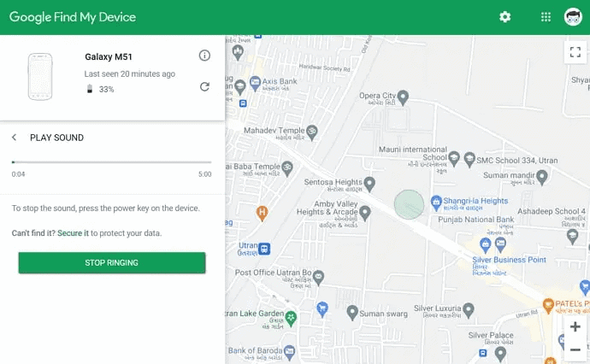Viewport: 590px width, 364px height.
Task: Click the Stop Ringing button
Action: click(x=112, y=262)
